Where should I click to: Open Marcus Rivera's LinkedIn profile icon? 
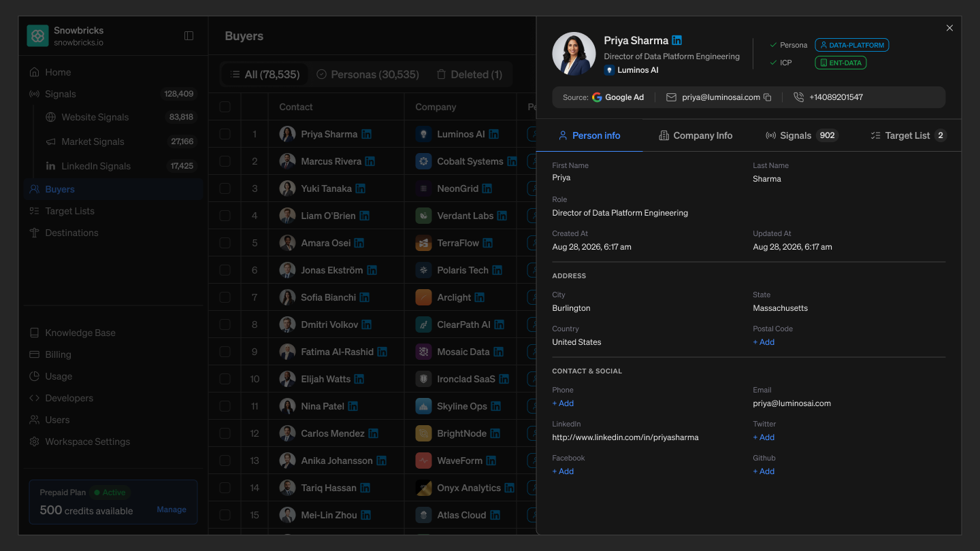coord(370,161)
